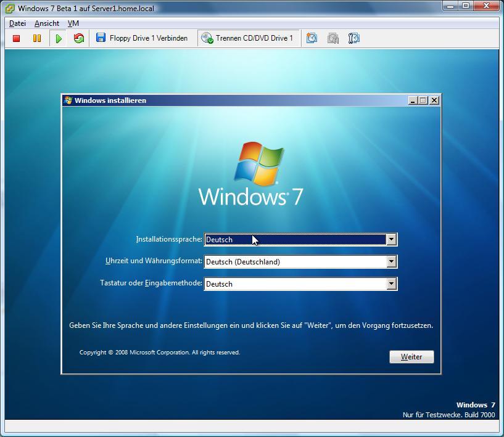Minimize the VMware console window
504x437 pixels.
(x=451, y=6)
